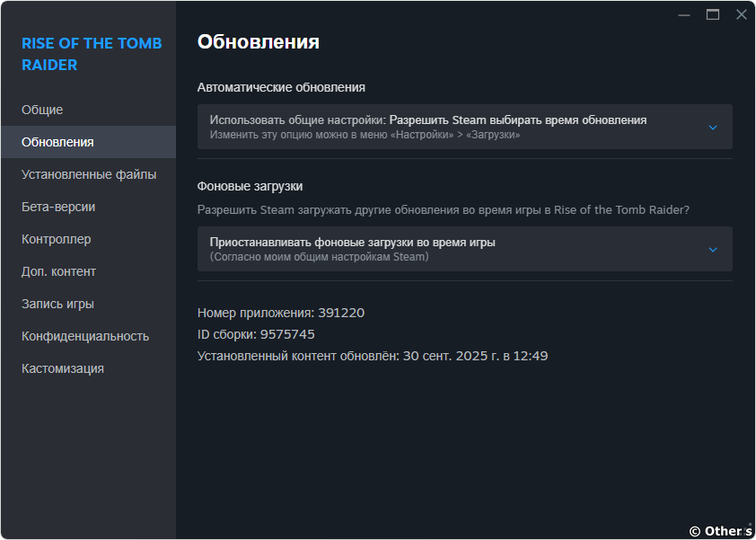This screenshot has height=540, width=756.
Task: Click the «Фоновые загрузки» section label
Action: (250, 186)
